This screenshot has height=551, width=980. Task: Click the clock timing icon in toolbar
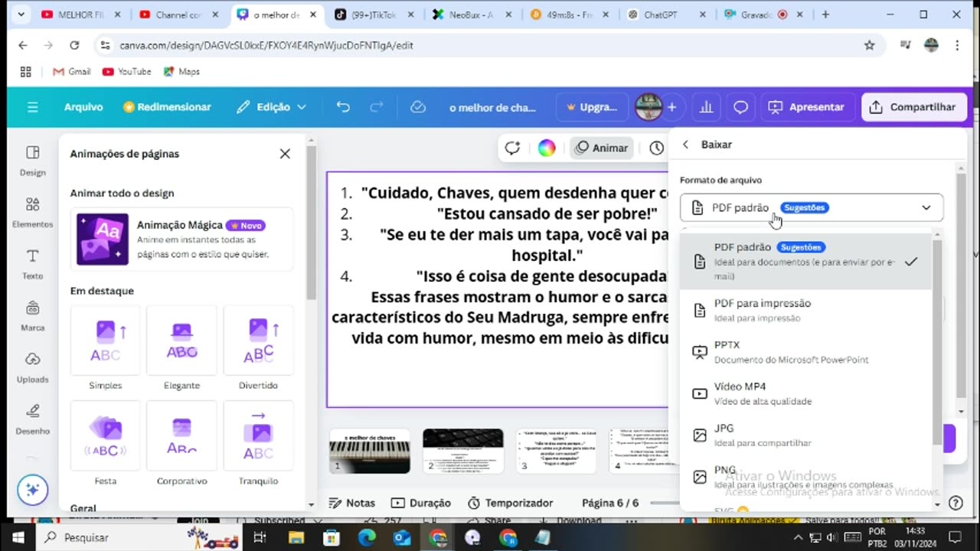[x=657, y=148]
